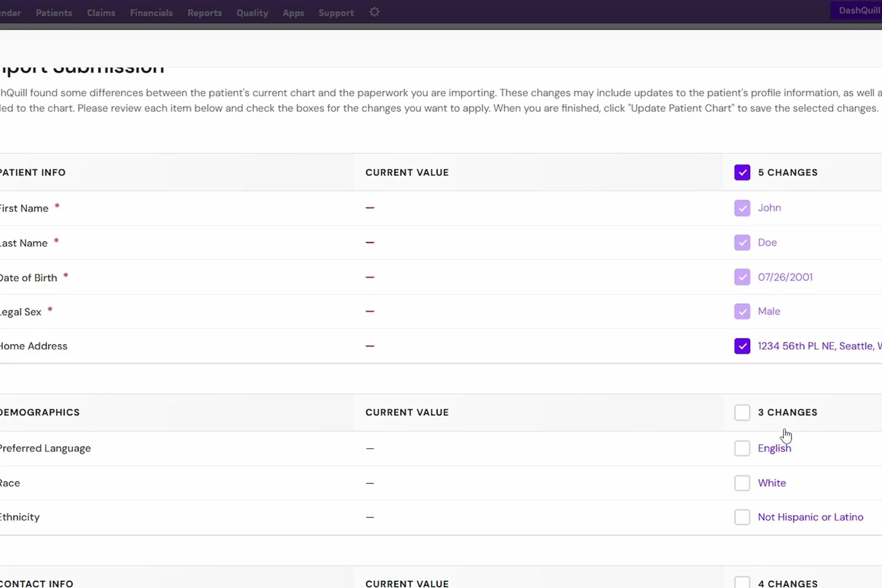
Task: Check the 4 Changes contact info checkbox
Action: [x=742, y=582]
